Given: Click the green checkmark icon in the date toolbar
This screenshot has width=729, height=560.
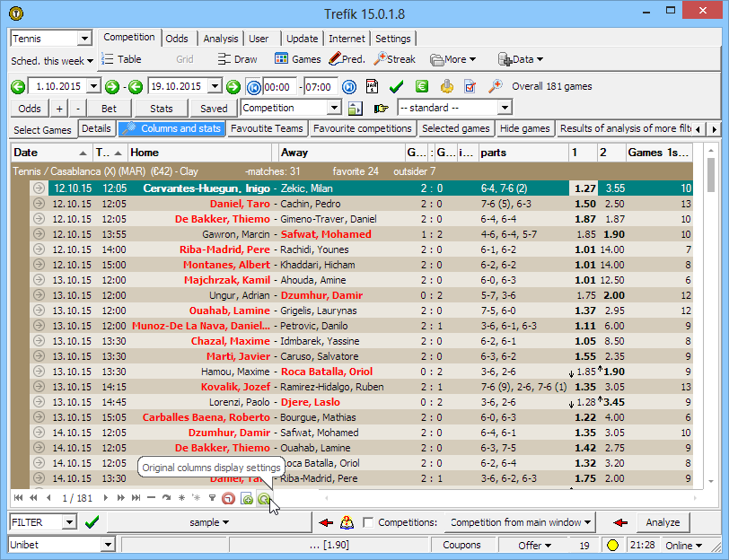Looking at the screenshot, I should click(396, 87).
